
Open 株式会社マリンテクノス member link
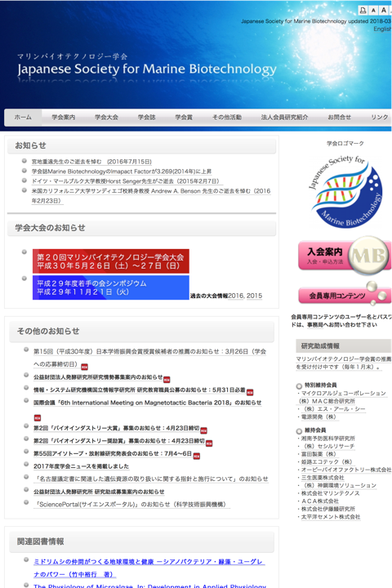(331, 493)
